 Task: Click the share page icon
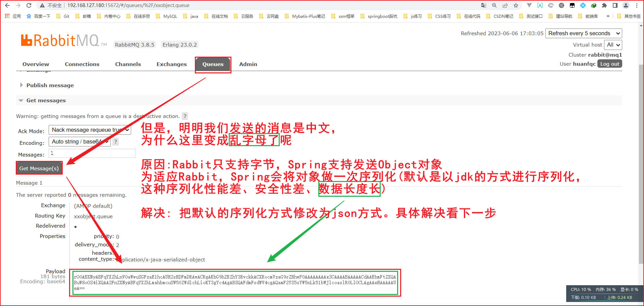pos(505,5)
